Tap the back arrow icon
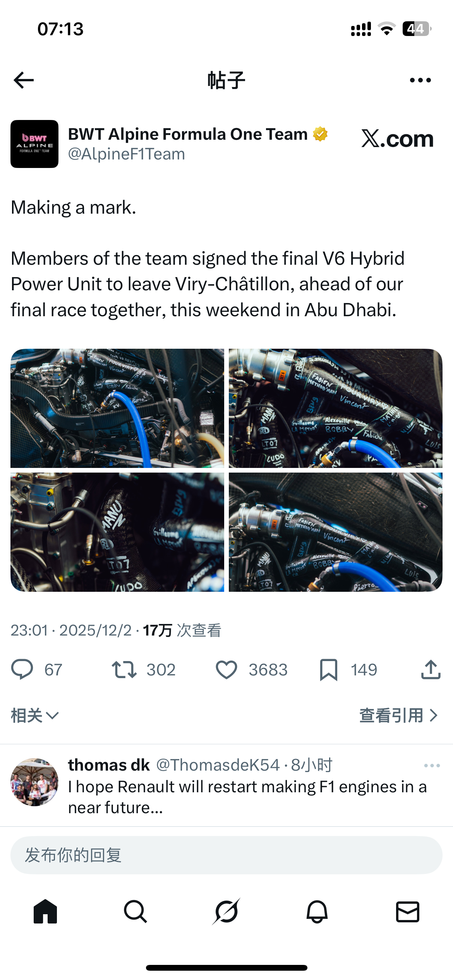The image size is (453, 980). pyautogui.click(x=24, y=80)
